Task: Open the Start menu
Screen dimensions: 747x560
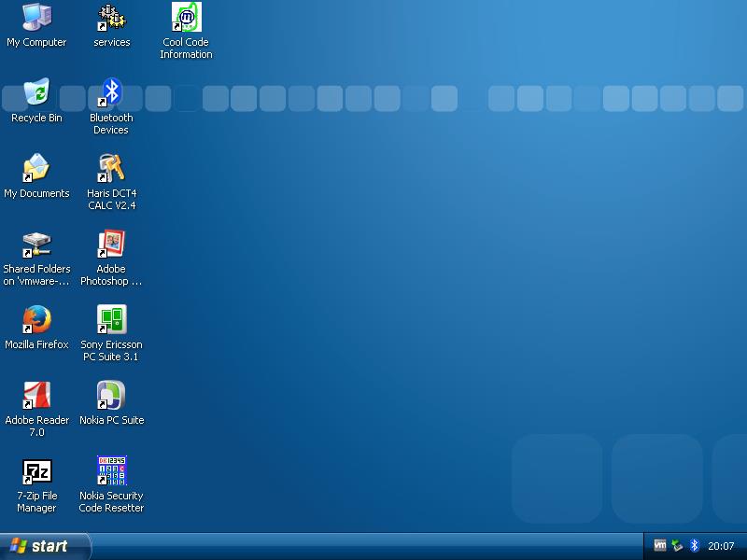Action: [x=45, y=546]
